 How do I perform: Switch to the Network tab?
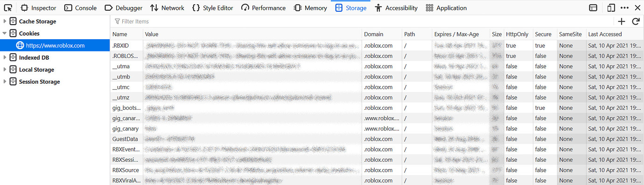pyautogui.click(x=167, y=8)
